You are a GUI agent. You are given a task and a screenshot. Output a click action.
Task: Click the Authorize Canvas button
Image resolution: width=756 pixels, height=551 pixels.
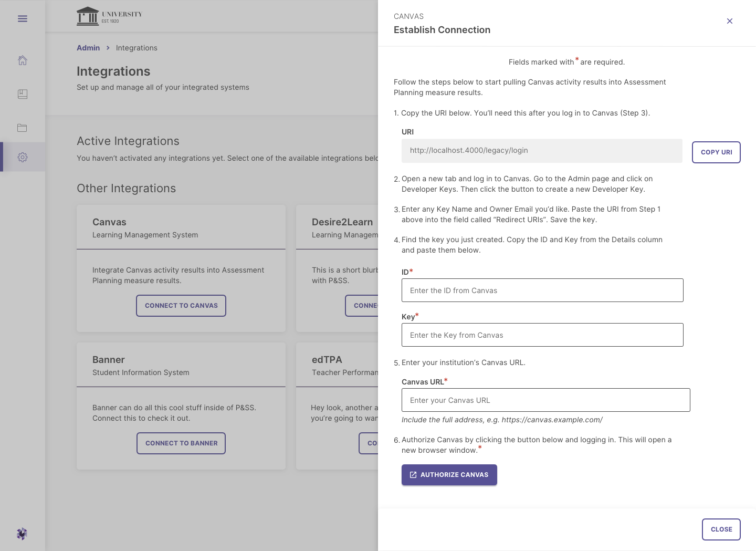pyautogui.click(x=449, y=475)
